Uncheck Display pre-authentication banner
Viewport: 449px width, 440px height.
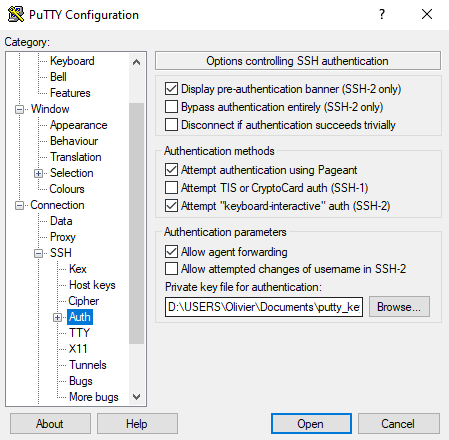coord(171,89)
